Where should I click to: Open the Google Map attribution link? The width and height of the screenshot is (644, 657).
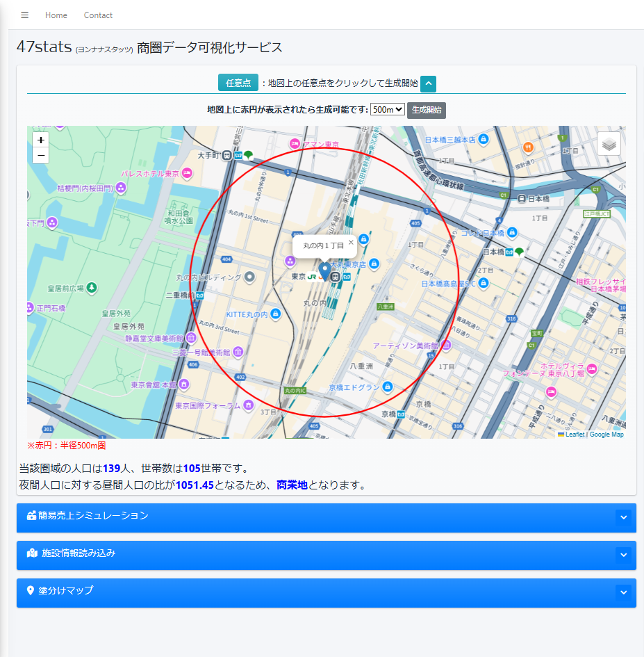[606, 435]
